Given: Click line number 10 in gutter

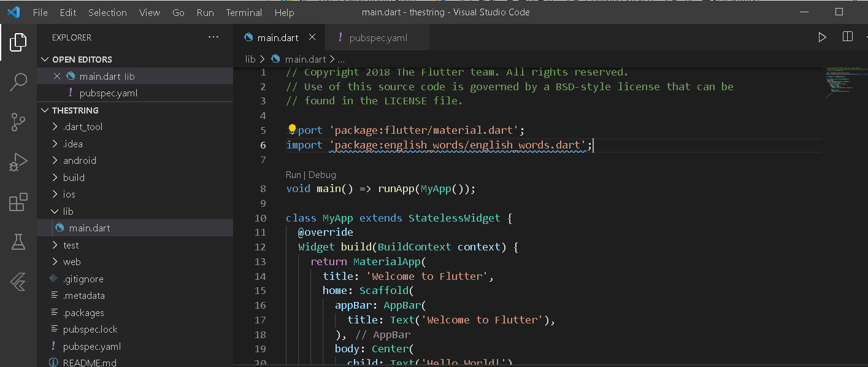Looking at the screenshot, I should [260, 218].
